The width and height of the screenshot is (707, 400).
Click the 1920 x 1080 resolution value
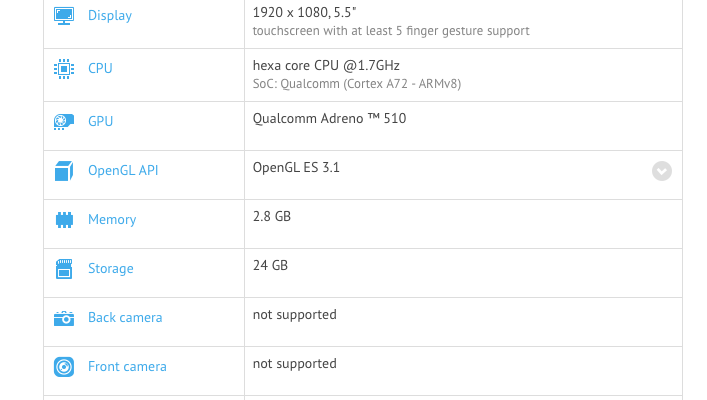point(305,12)
